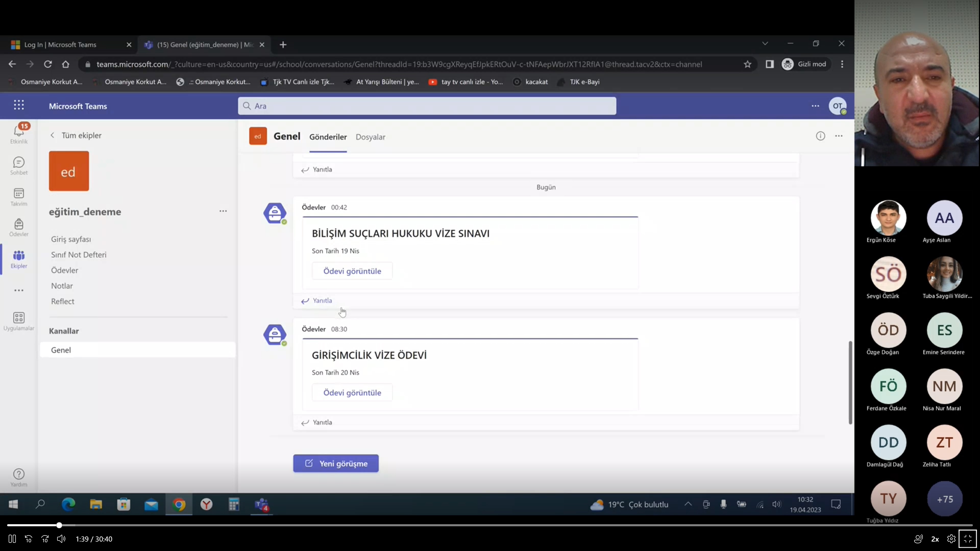Screen dimensions: 980x551
Task: Switch to the Gönderiler tab
Action: click(x=328, y=137)
